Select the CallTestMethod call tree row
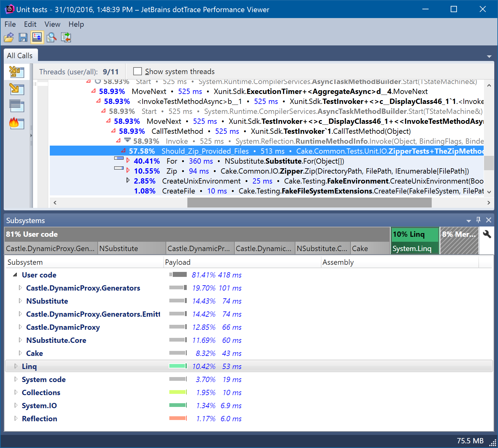 pyautogui.click(x=267, y=131)
